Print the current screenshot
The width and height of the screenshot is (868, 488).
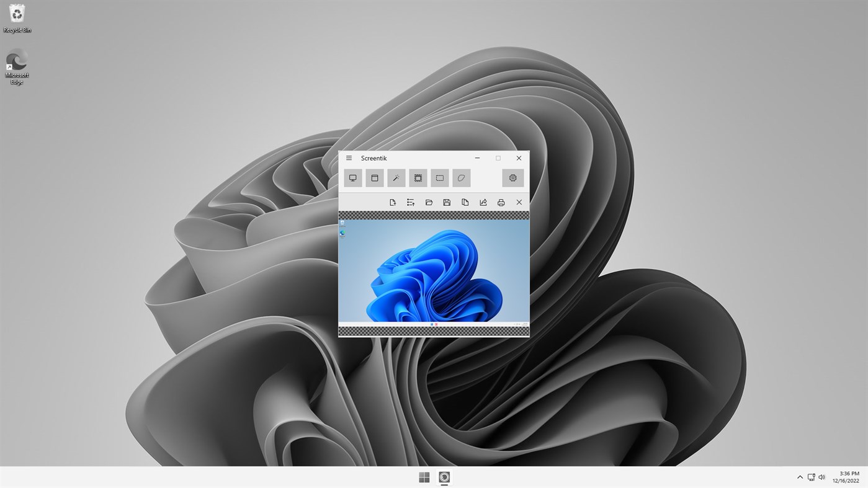[x=500, y=202]
